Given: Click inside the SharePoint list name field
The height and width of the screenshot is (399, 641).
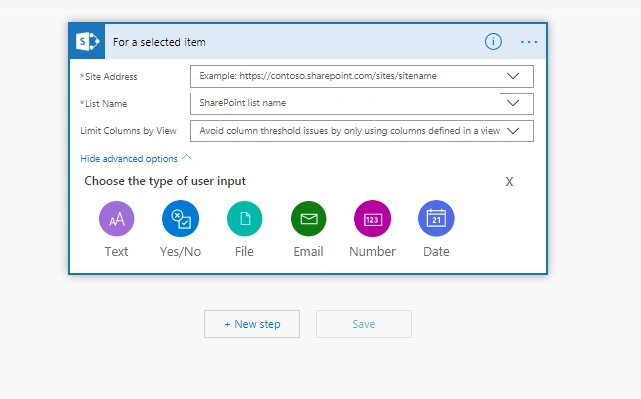Looking at the screenshot, I should (x=362, y=103).
